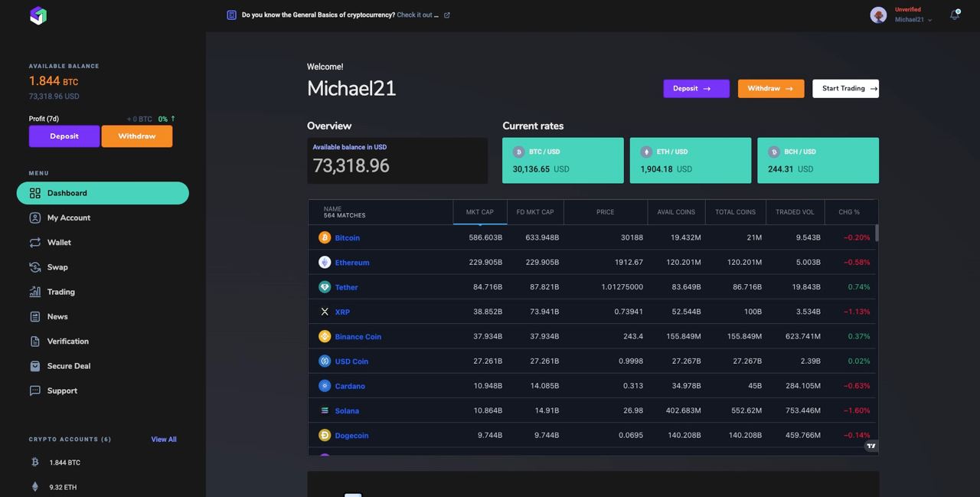Select the BCH / USD rate card
The height and width of the screenshot is (497, 980).
click(x=818, y=160)
